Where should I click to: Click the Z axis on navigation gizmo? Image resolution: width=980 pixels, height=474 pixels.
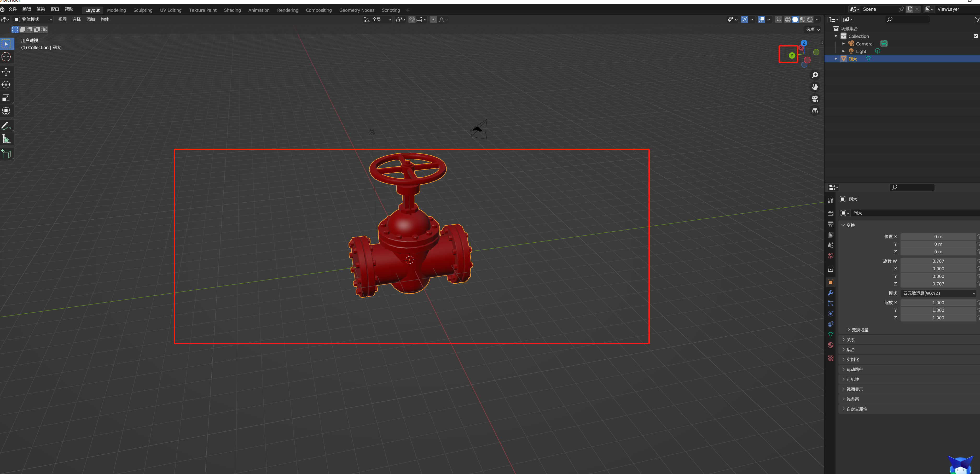point(804,43)
